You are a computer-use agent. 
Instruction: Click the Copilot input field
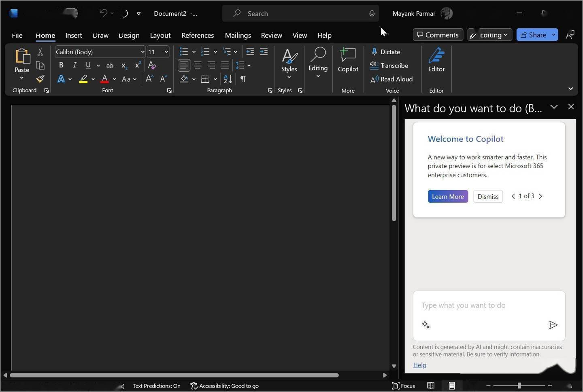478,305
